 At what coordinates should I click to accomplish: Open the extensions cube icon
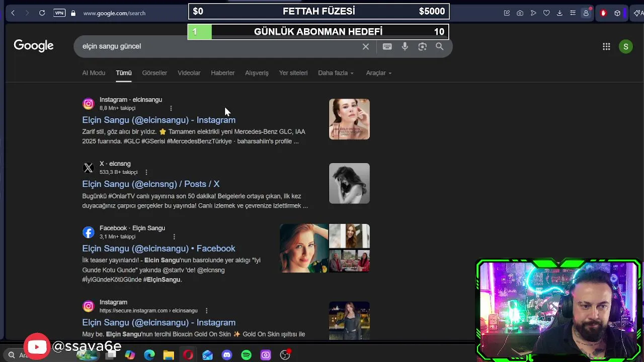tap(617, 13)
